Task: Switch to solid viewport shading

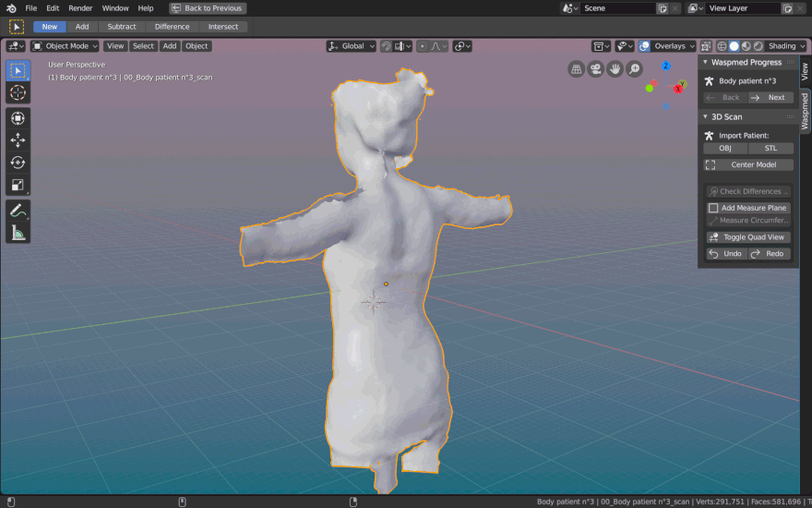Action: 734,46
